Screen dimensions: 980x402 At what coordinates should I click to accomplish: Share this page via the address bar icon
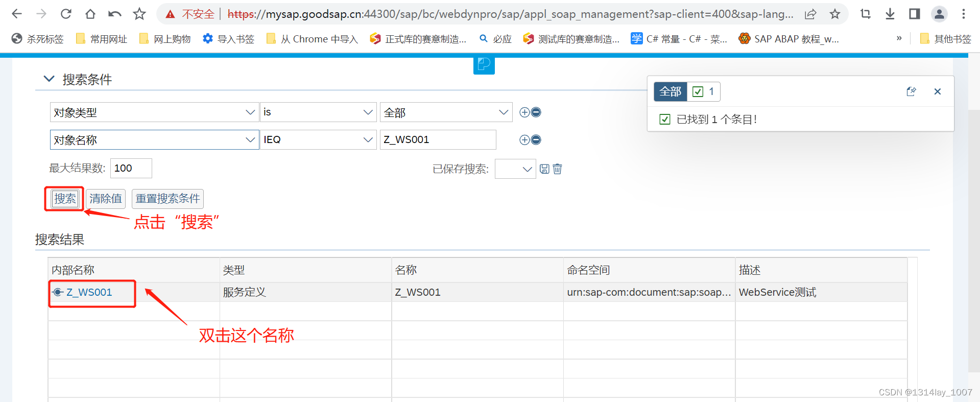pos(810,14)
